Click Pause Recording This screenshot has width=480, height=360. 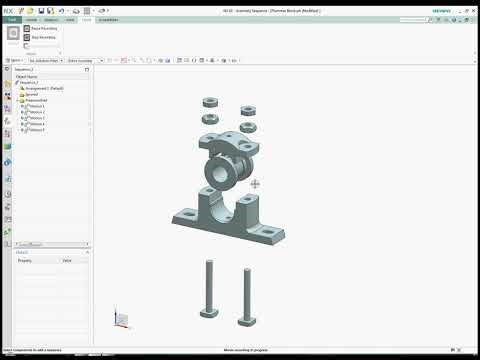click(40, 29)
